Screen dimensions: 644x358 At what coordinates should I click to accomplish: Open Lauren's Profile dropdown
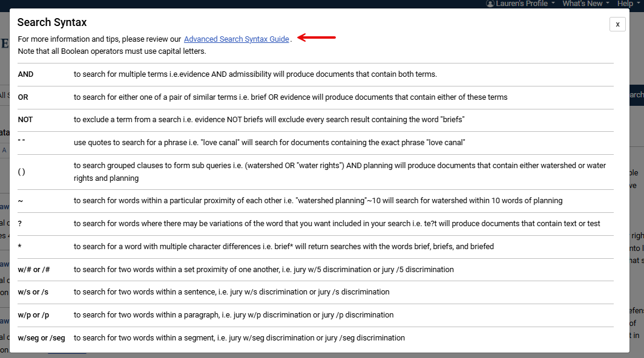pos(521,4)
